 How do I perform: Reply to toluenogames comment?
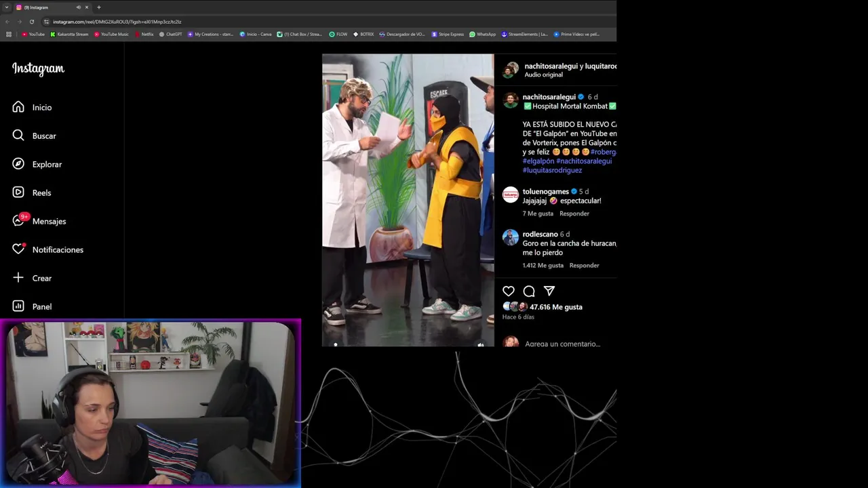(574, 213)
